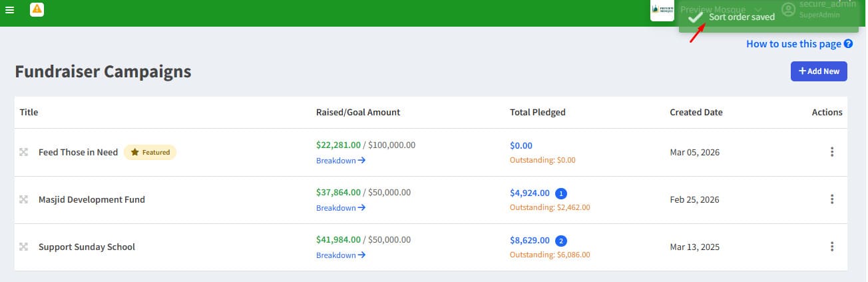Open the $4,924.00 total pledged amount
Screen dimensions: 868x282
click(x=530, y=193)
